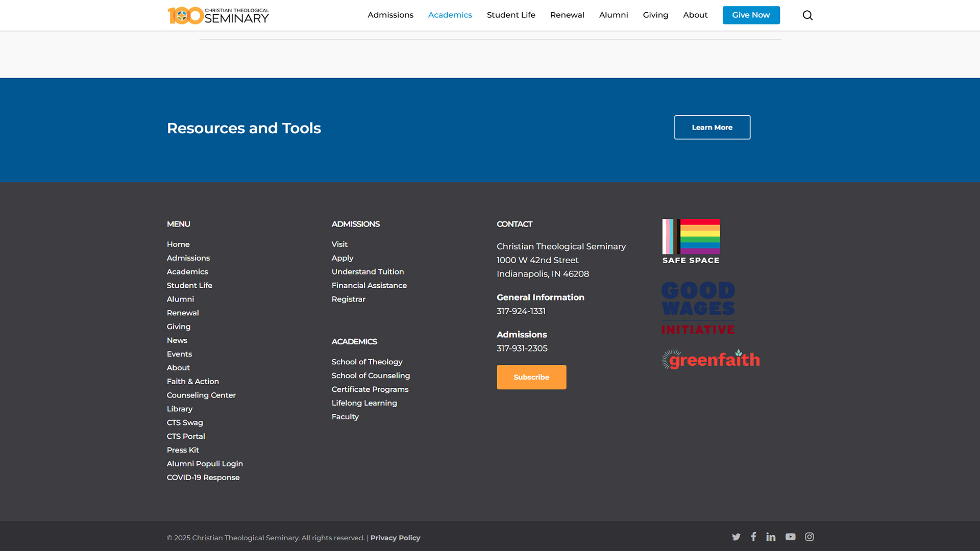Open About in the footer menu
Screen dimensions: 980x551
[178, 368]
